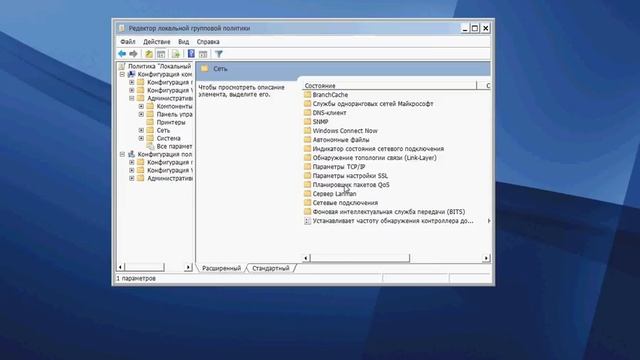Click the policy setting icon for Устанавливает частоту
This screenshot has height=360, width=640.
tap(307, 221)
